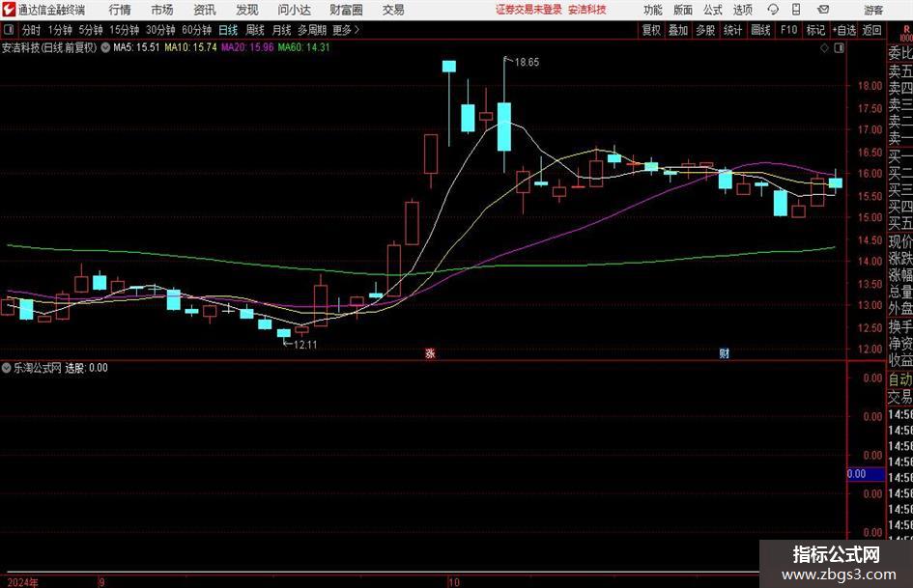Image resolution: width=913 pixels, height=588 pixels.
Task: Open the 发现 menu
Action: (247, 10)
